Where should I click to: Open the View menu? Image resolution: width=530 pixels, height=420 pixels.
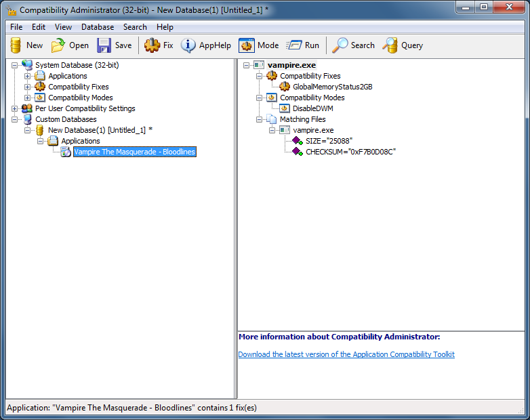63,27
